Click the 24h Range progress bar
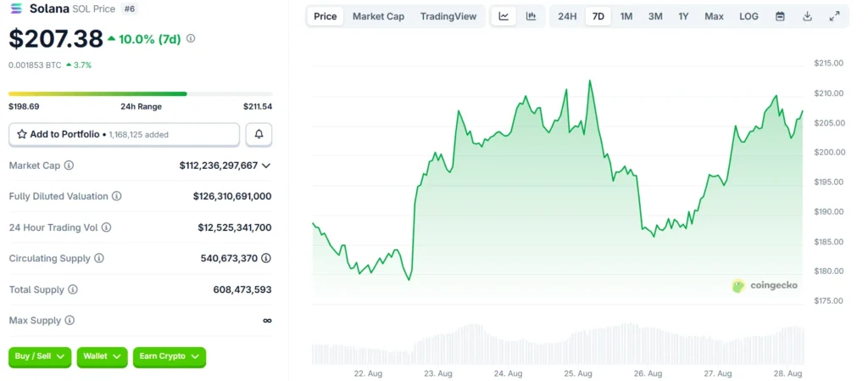Viewport: 868px width, 381px height. point(140,93)
